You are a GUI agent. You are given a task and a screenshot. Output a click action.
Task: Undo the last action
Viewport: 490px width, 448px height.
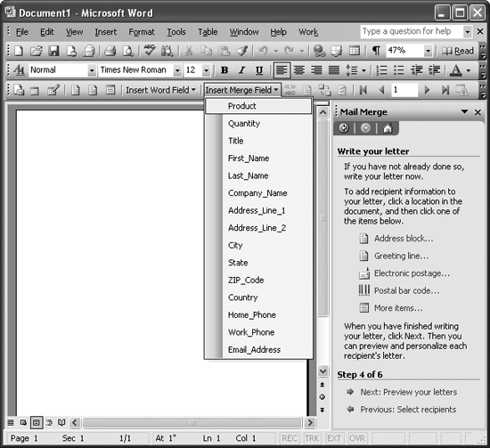[263, 51]
